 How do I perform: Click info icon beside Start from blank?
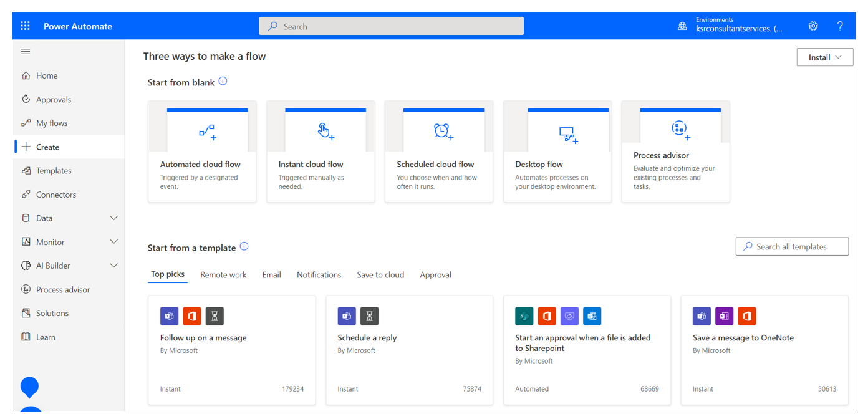[x=223, y=81]
